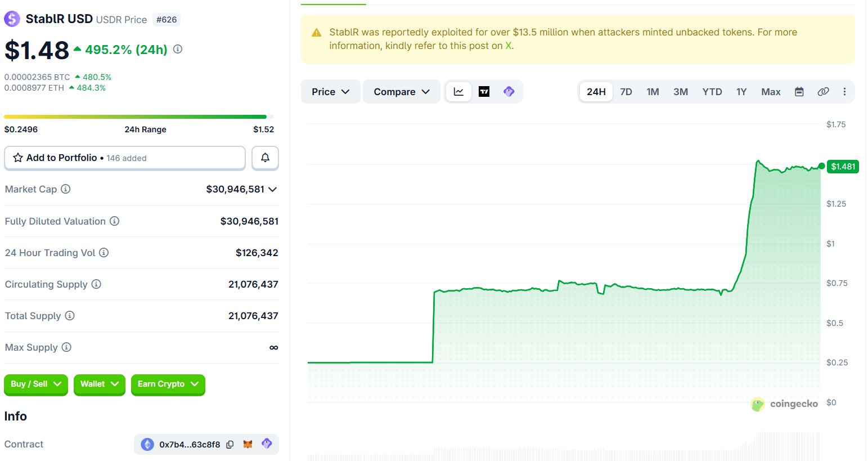
Task: Click the Info section heading
Action: tap(16, 417)
